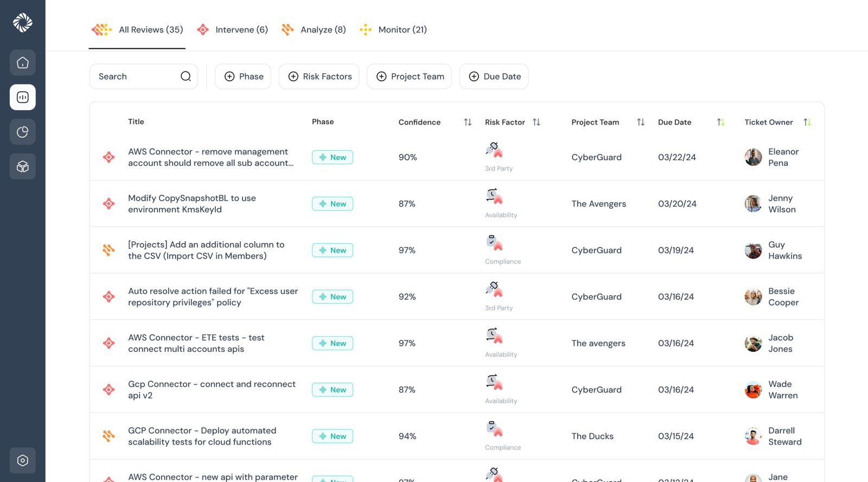Open the Due Date filter button
Image resolution: width=868 pixels, height=482 pixels.
pyautogui.click(x=494, y=76)
